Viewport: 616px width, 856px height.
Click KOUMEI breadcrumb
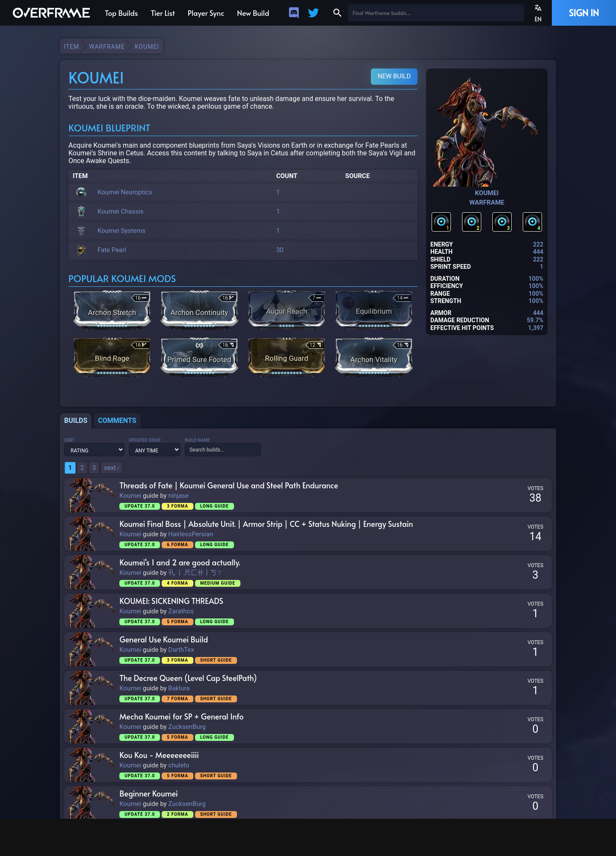[147, 47]
